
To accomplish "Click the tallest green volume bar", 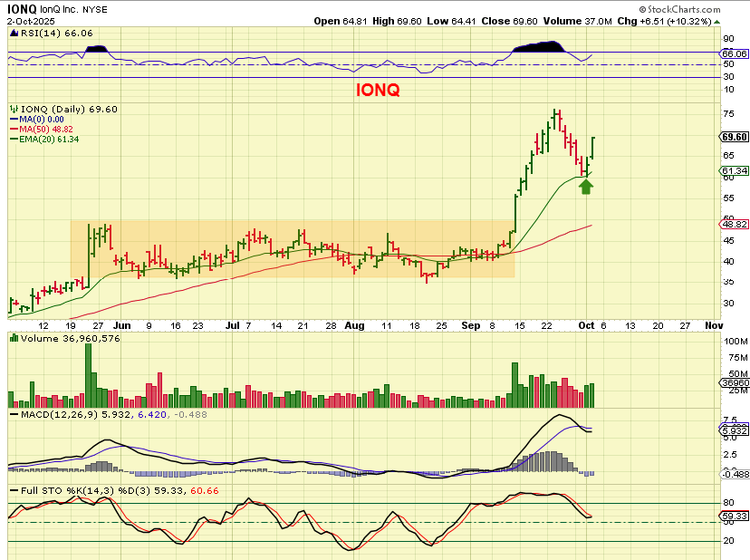I will [x=88, y=375].
